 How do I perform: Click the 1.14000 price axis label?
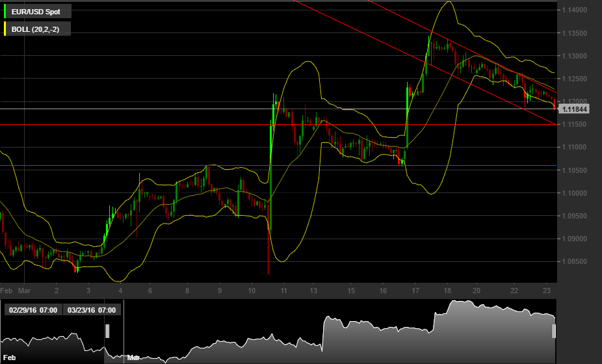click(x=577, y=10)
